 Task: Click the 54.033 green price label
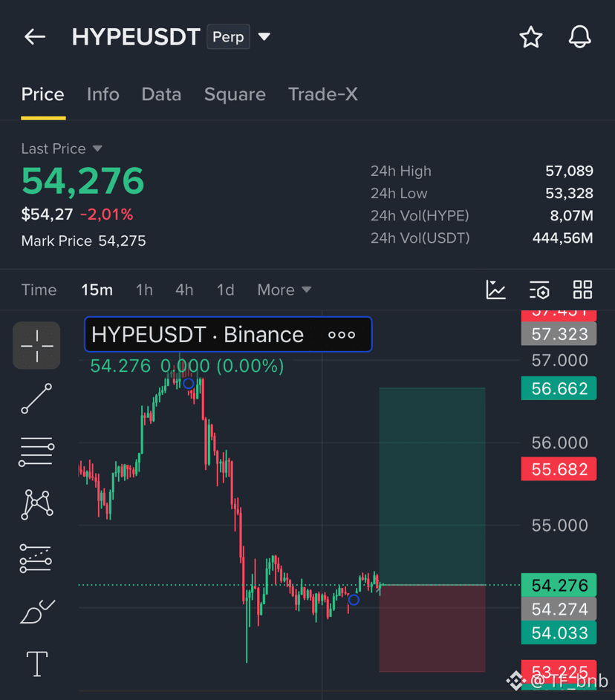coord(559,632)
